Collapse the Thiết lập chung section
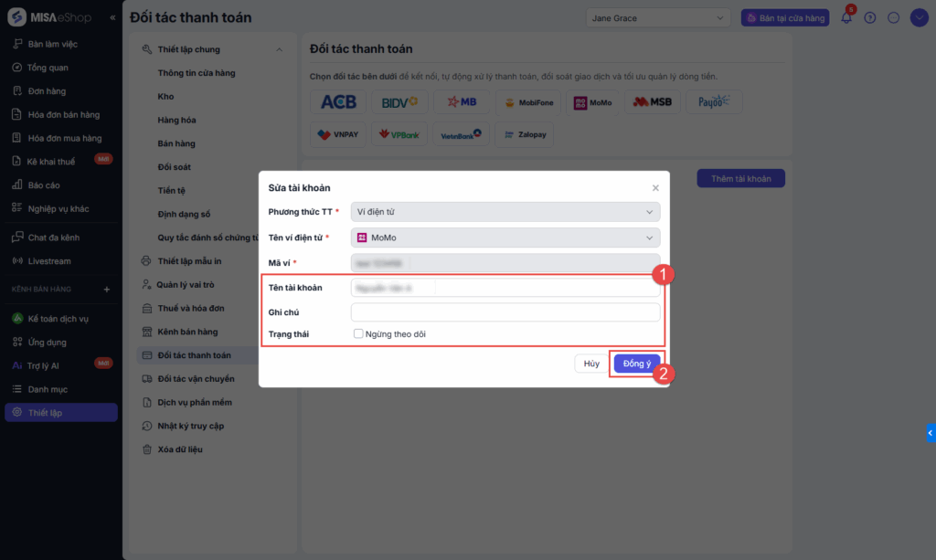 [x=279, y=49]
